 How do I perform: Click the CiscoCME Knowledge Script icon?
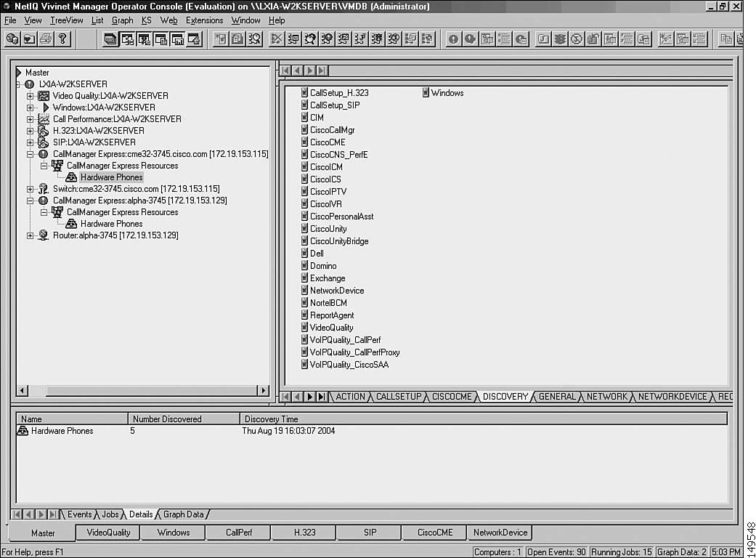coord(304,142)
